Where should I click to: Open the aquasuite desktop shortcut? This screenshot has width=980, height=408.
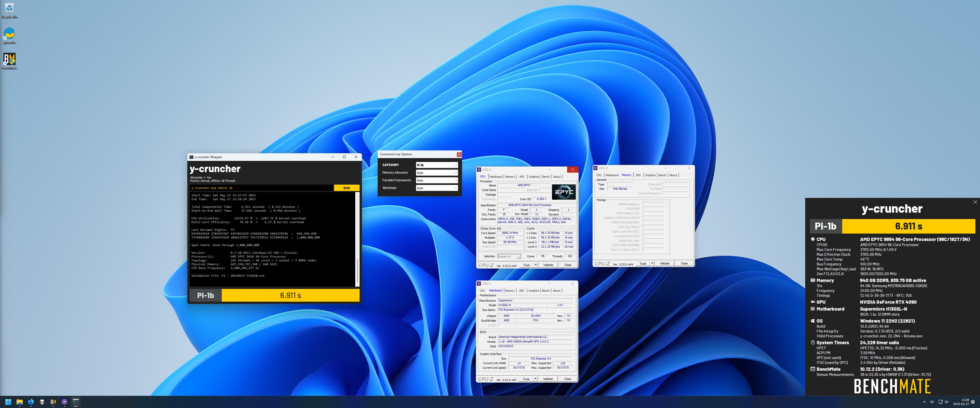coord(9,36)
